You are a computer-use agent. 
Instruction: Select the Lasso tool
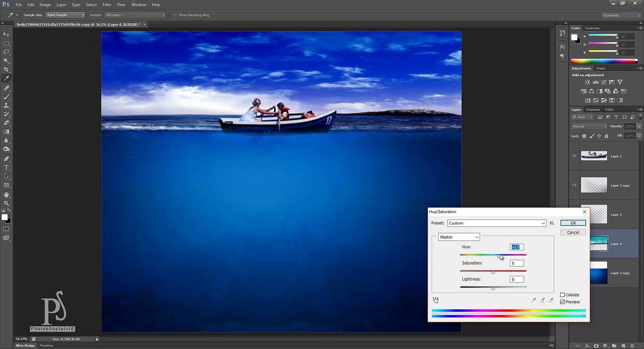click(x=6, y=52)
